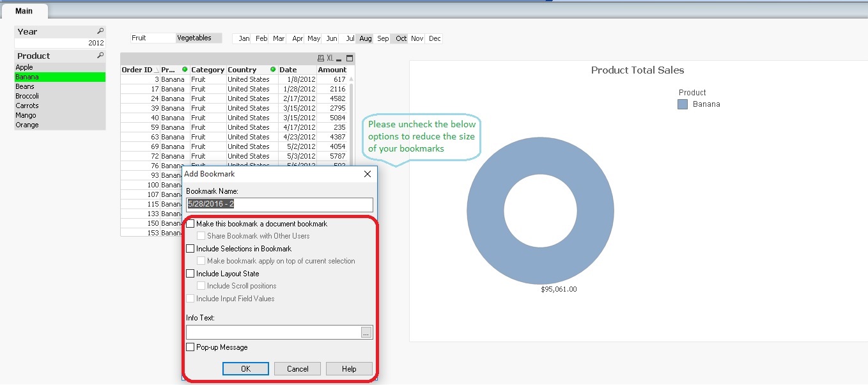The image size is (868, 385).
Task: Select Orange in Product list
Action: click(x=60, y=125)
